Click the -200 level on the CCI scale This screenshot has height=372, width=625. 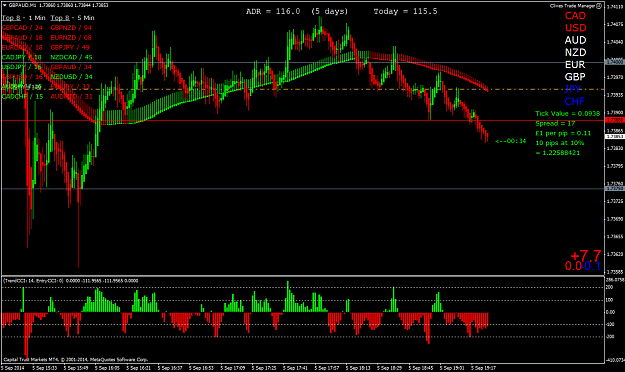click(x=610, y=337)
